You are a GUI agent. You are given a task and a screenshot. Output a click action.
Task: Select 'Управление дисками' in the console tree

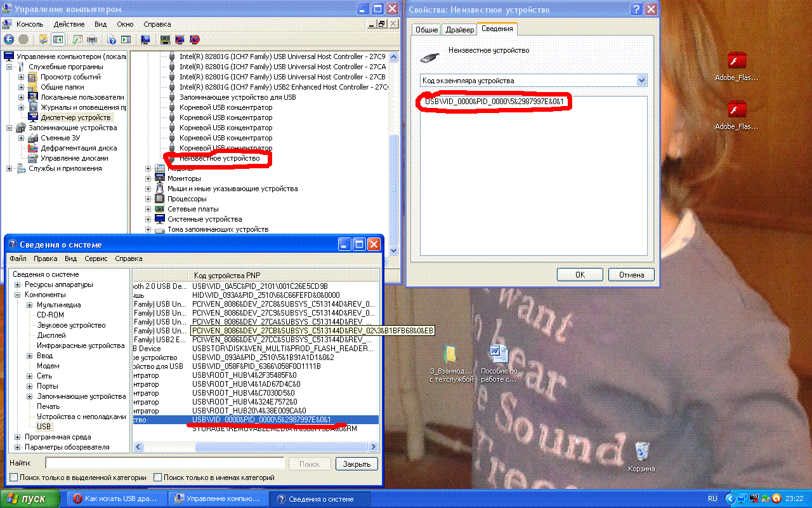coord(74,158)
